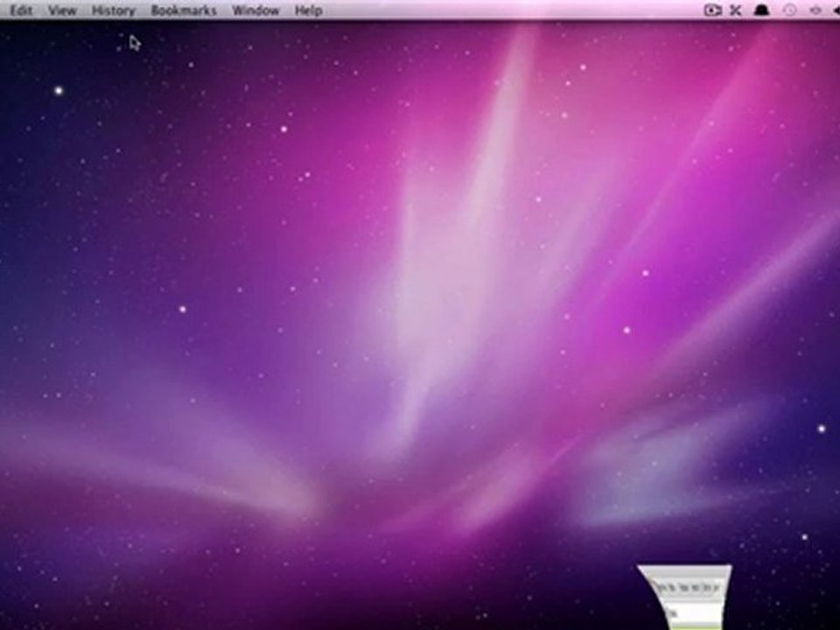Image resolution: width=840 pixels, height=630 pixels.
Task: Open the Bookmarks menu
Action: [184, 10]
